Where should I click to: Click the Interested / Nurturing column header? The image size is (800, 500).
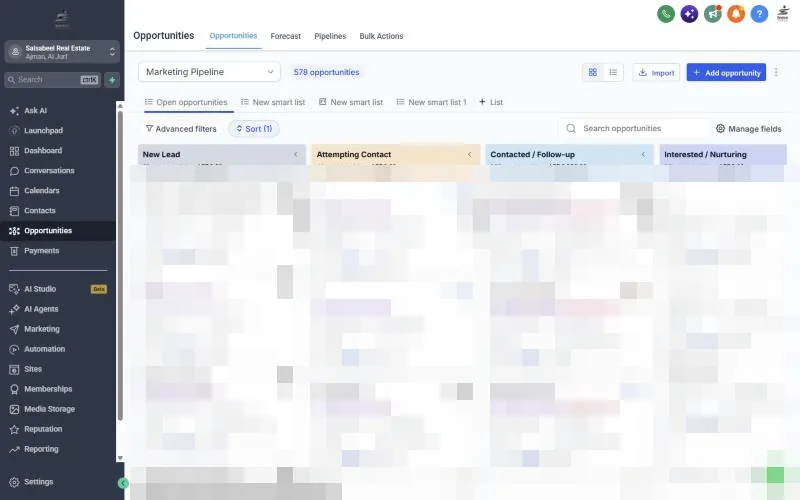(722, 154)
